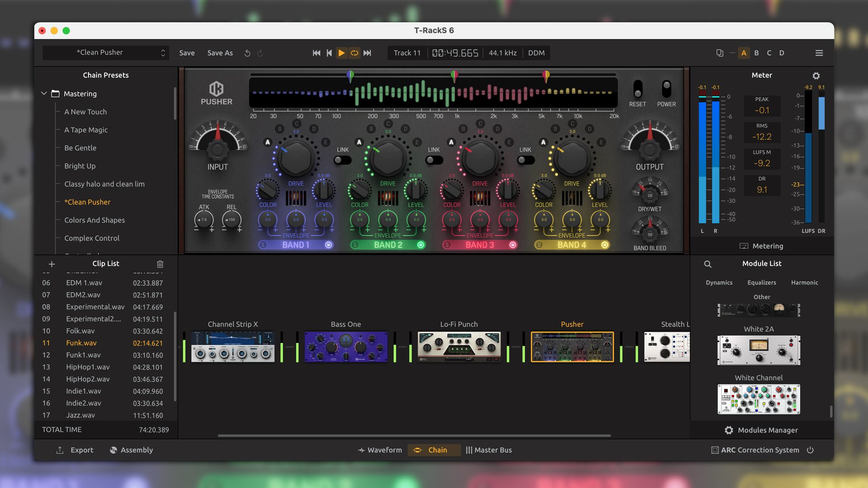Viewport: 868px width, 488px height.
Task: Select the B snapshot slot
Action: (x=756, y=53)
